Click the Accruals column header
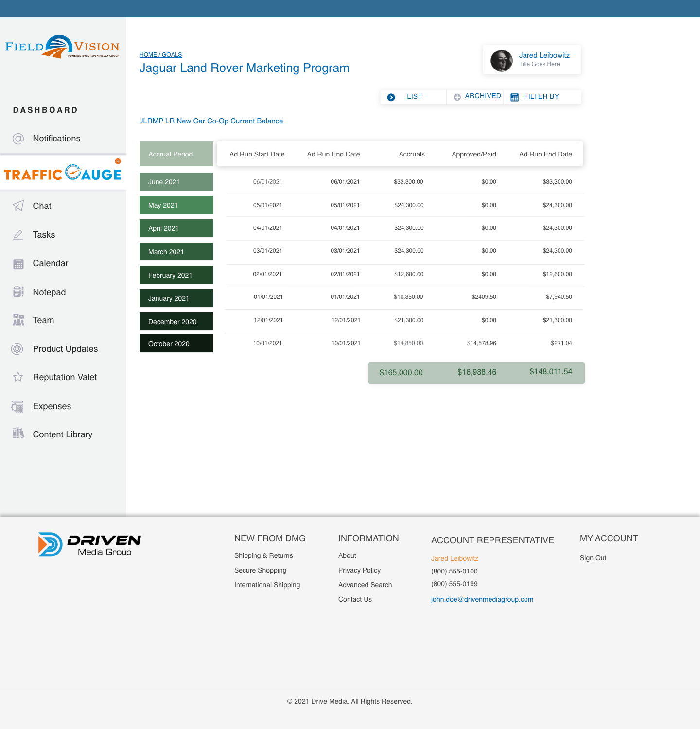700x729 pixels. pyautogui.click(x=412, y=154)
